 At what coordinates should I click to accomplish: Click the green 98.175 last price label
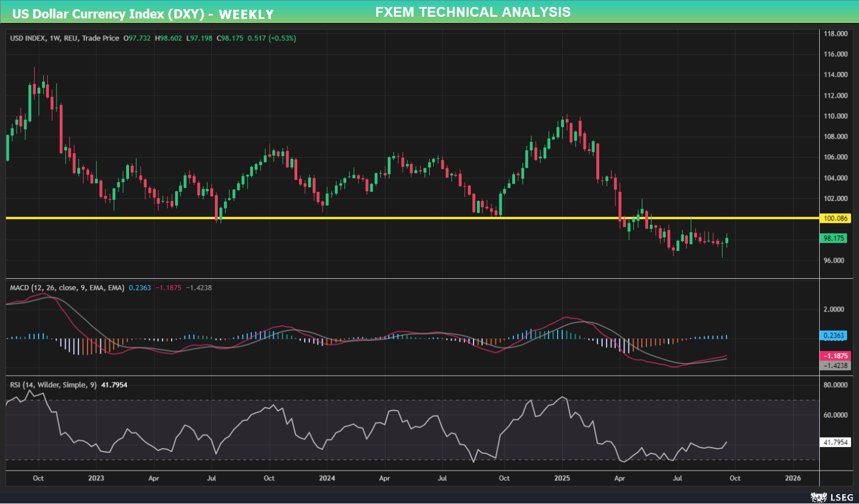[835, 238]
